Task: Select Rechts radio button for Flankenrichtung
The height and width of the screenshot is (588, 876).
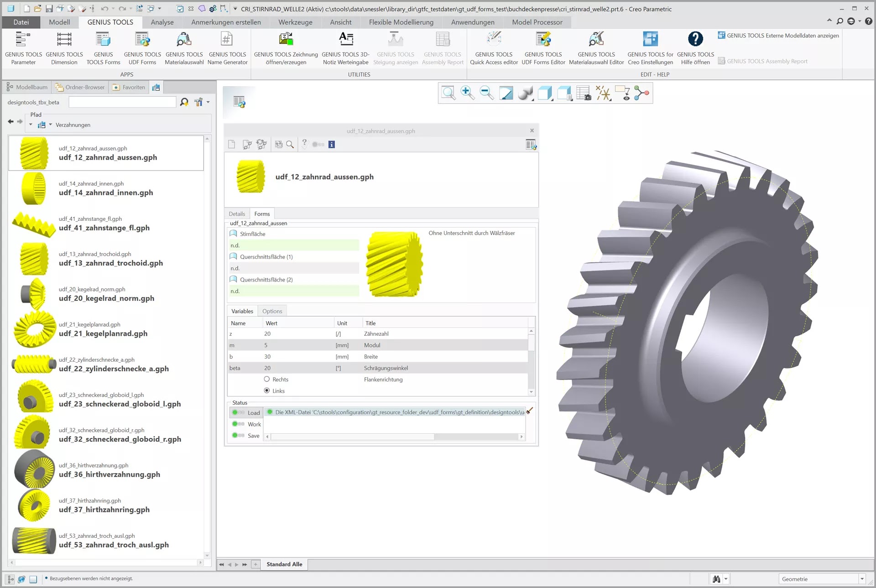Action: point(267,379)
